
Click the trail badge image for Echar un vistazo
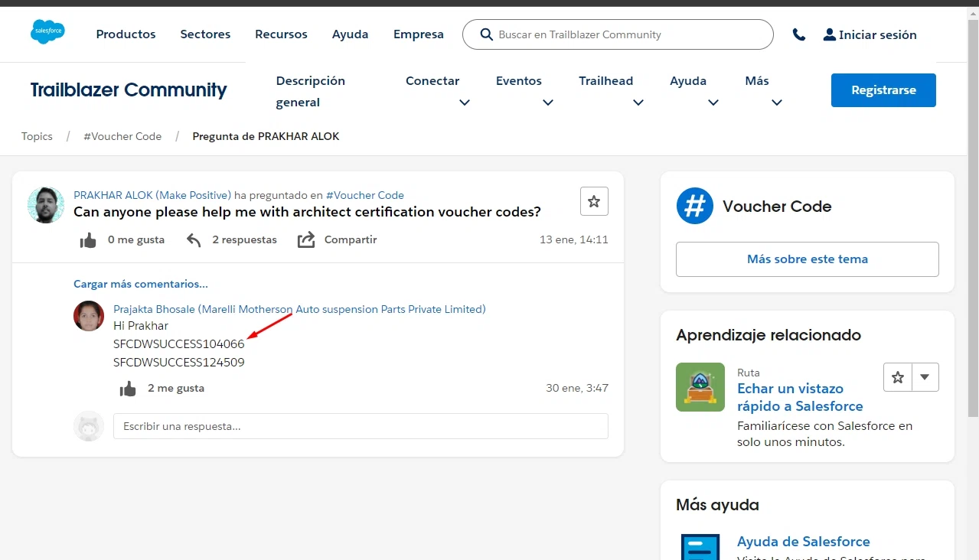click(x=700, y=387)
